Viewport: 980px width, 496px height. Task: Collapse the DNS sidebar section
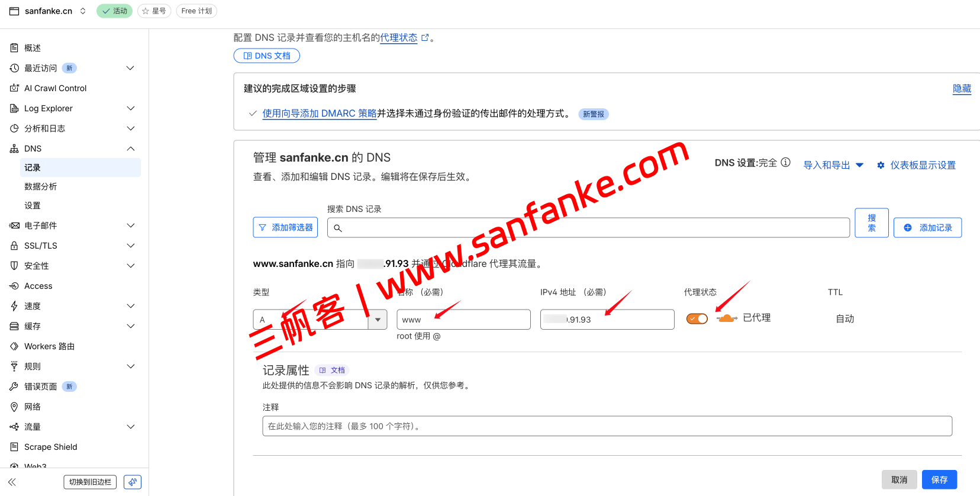[x=131, y=149]
